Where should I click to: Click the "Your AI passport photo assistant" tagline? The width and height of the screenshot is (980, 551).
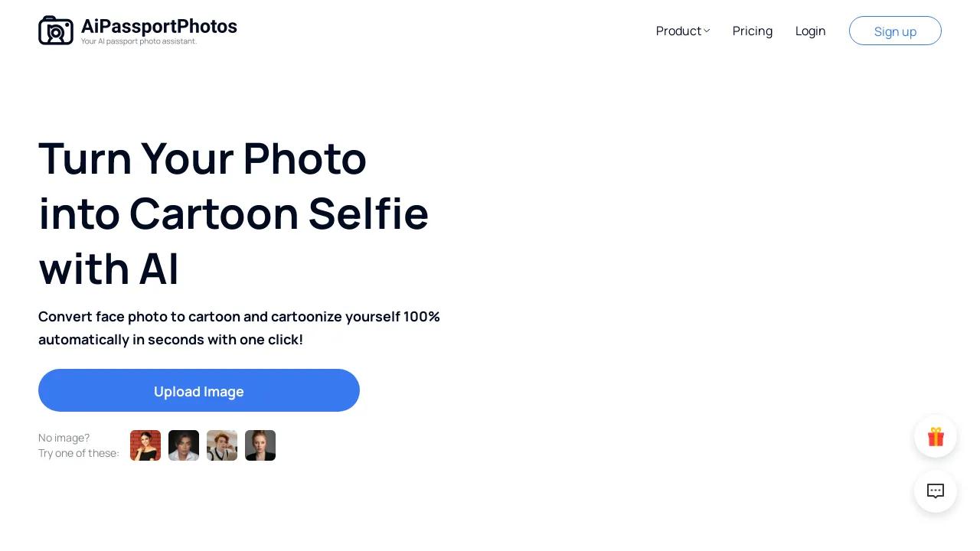(139, 41)
